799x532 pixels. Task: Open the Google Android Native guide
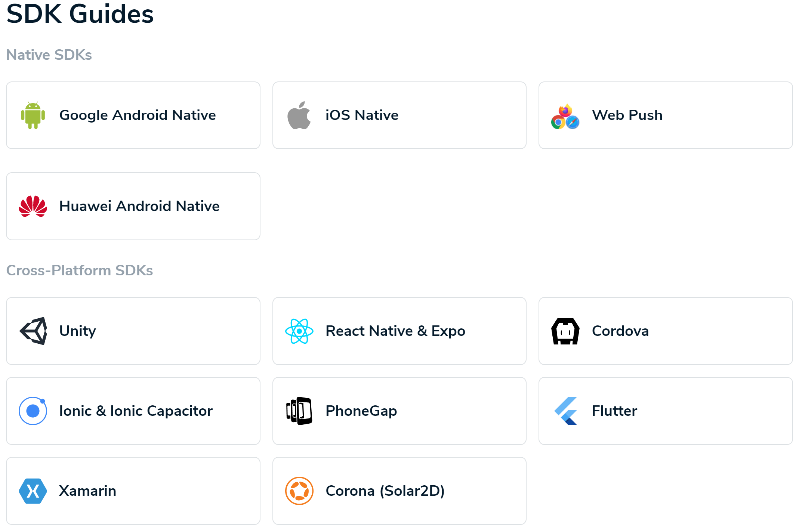(x=133, y=115)
